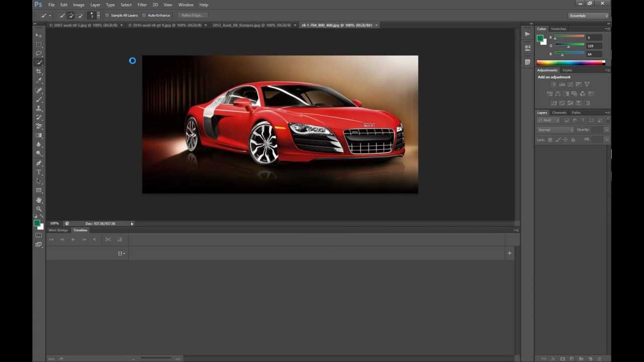Image resolution: width=644 pixels, height=362 pixels.
Task: Select the Zoom tool
Action: pyautogui.click(x=39, y=209)
